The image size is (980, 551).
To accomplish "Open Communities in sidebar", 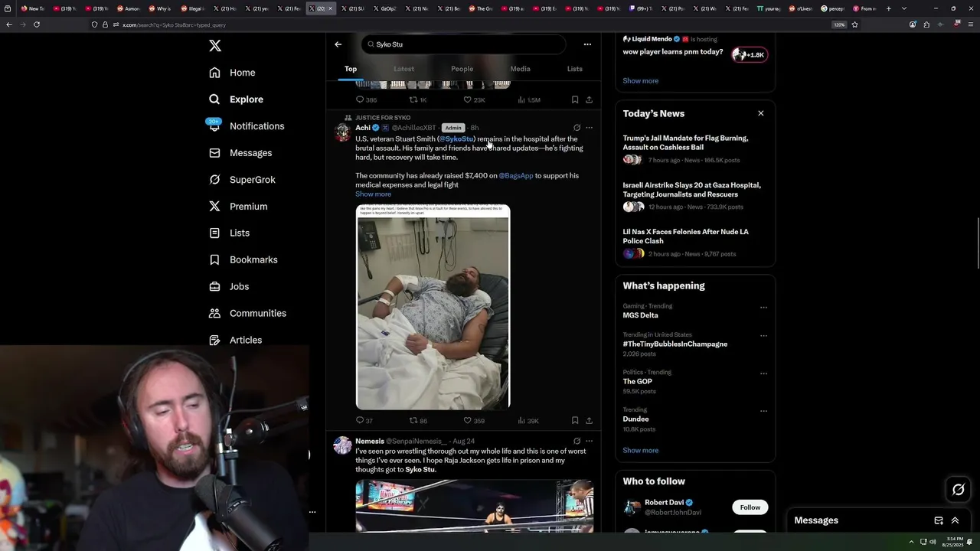I will pos(247,313).
